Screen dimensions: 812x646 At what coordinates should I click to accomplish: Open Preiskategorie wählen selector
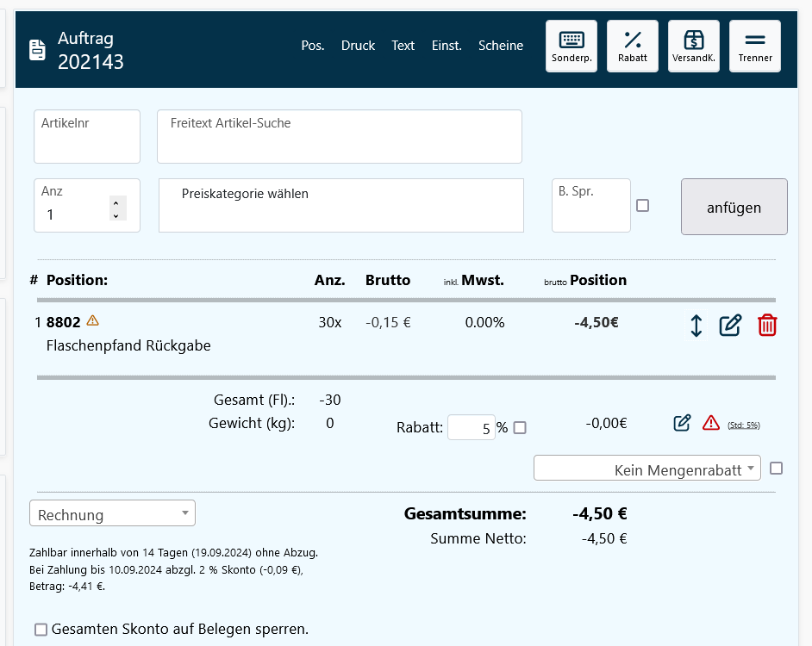[340, 205]
